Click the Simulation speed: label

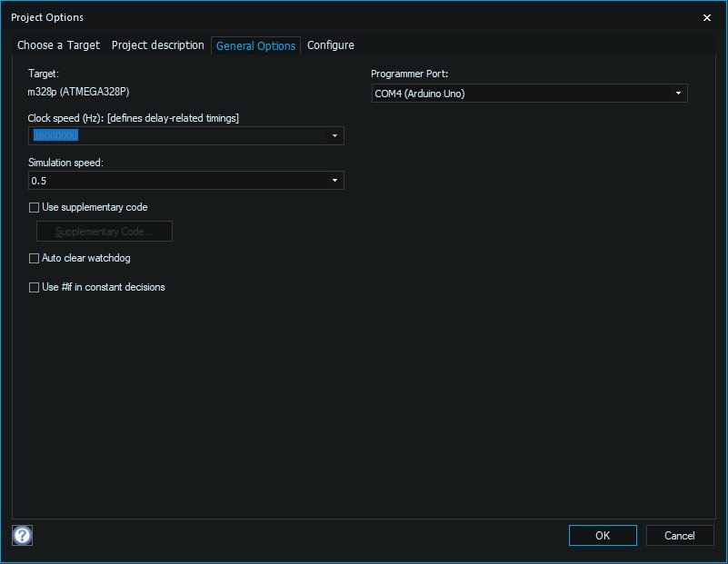tap(65, 163)
